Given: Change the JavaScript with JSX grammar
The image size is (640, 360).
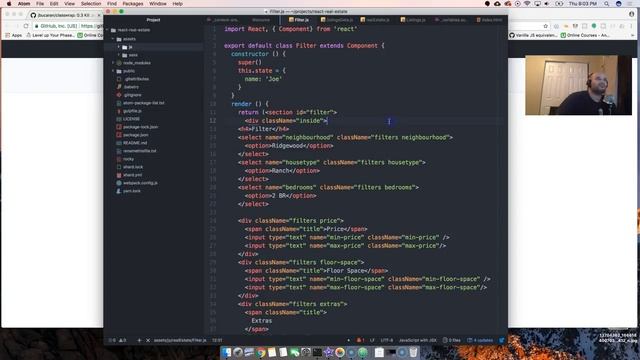Looking at the screenshot, I should coord(418,340).
